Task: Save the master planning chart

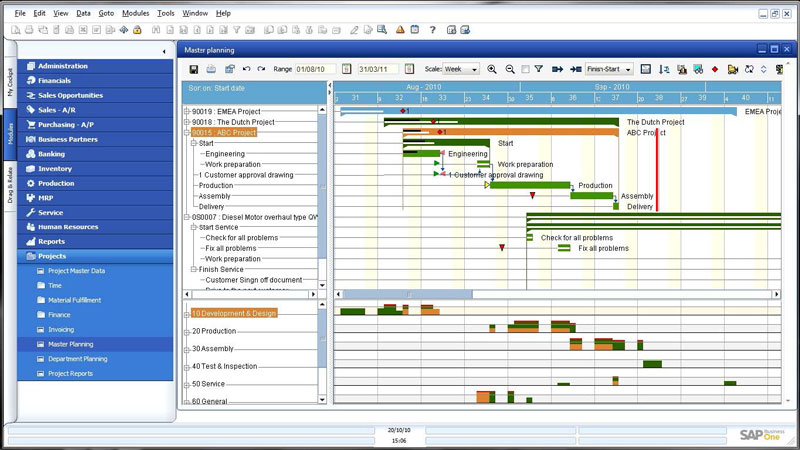Action: [193, 69]
